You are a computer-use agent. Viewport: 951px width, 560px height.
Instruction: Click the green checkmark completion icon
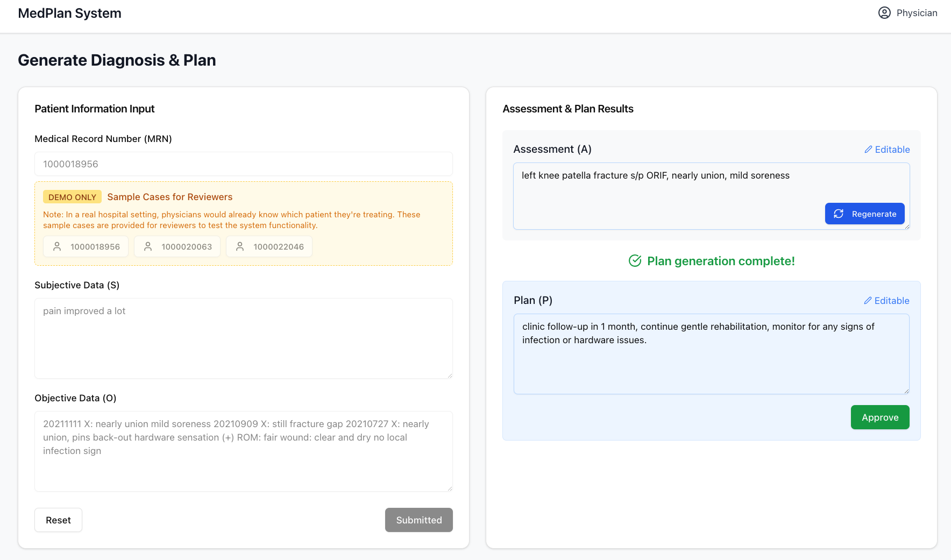635,261
